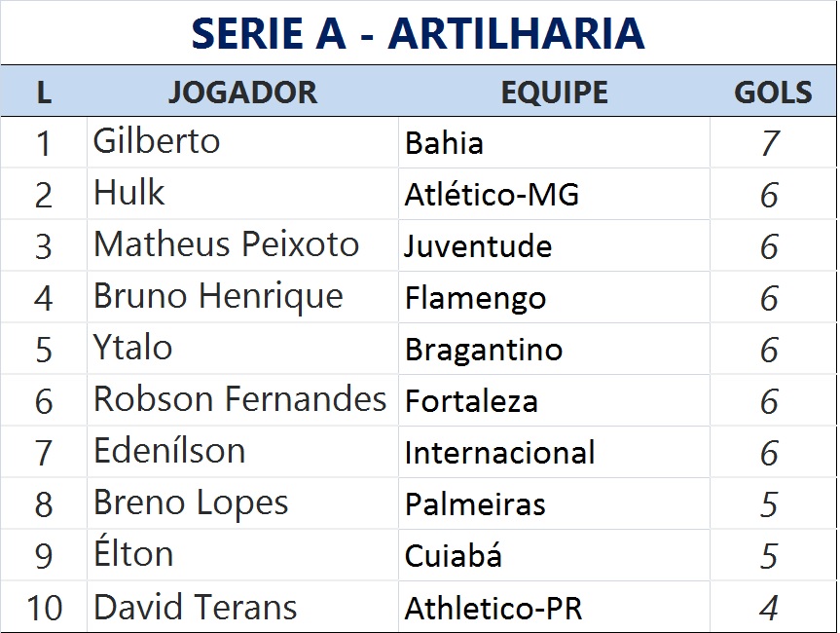The height and width of the screenshot is (633, 840).
Task: Click the SERIE A - ARTILHARIA title
Action: point(419,33)
